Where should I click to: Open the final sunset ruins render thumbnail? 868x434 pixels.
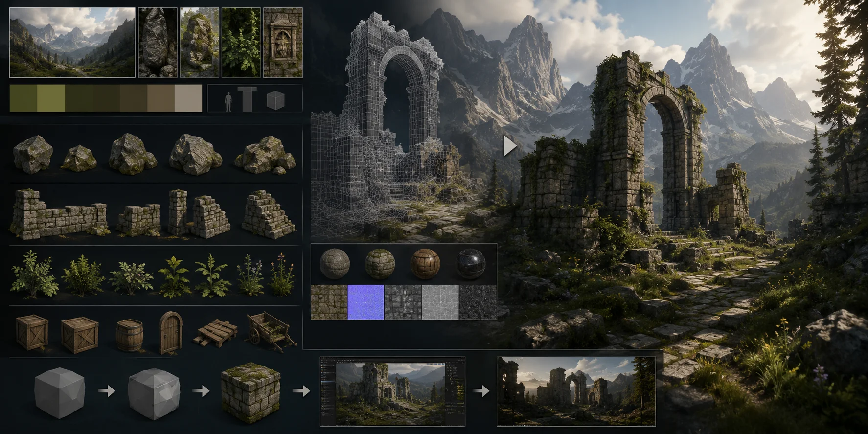576,391
